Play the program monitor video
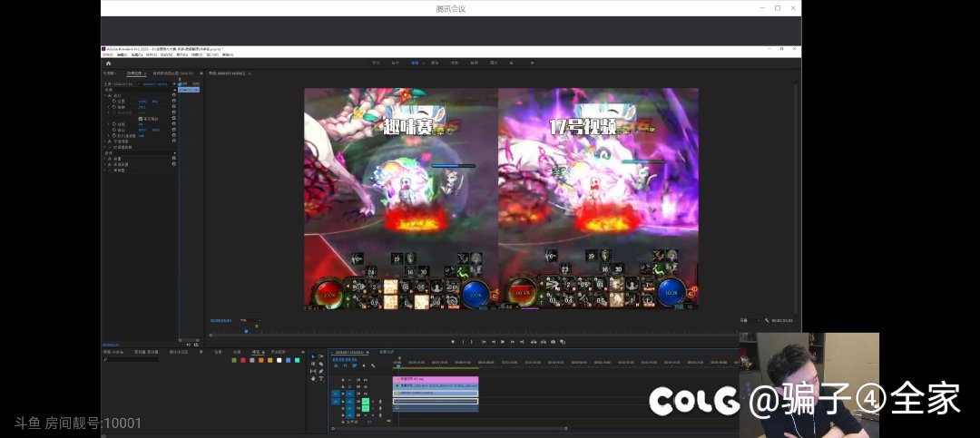Viewport: 980px width, 438px height. [x=503, y=342]
